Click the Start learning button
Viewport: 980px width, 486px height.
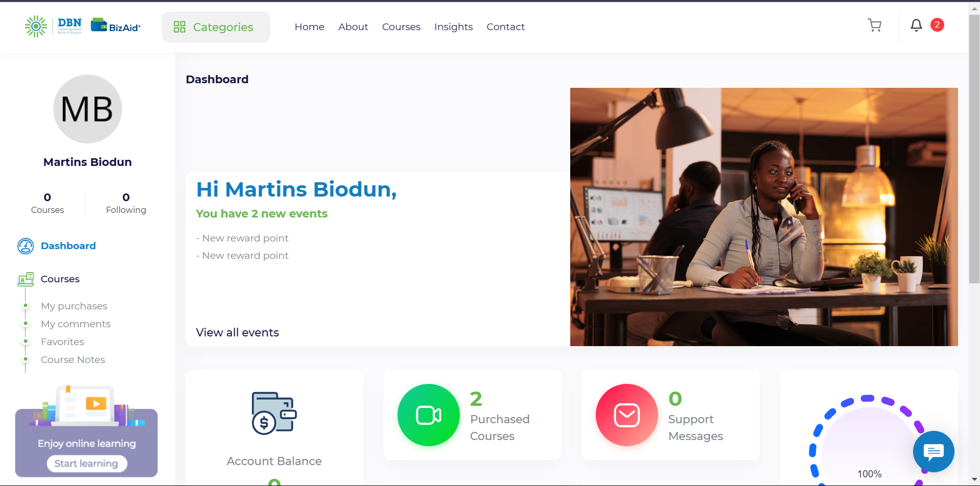(x=86, y=464)
